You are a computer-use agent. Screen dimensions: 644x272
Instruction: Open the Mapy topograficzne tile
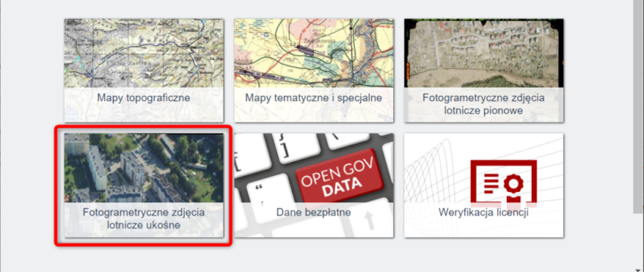pos(144,71)
